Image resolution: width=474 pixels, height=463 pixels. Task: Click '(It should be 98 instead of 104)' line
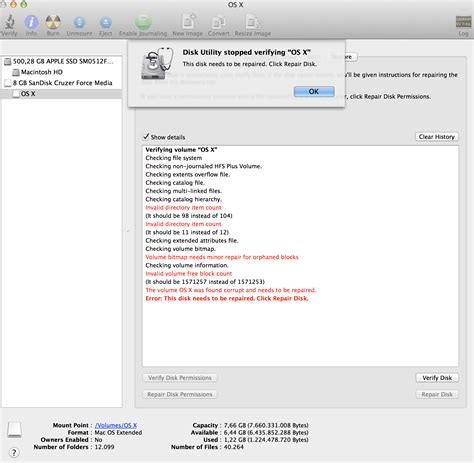(x=189, y=216)
